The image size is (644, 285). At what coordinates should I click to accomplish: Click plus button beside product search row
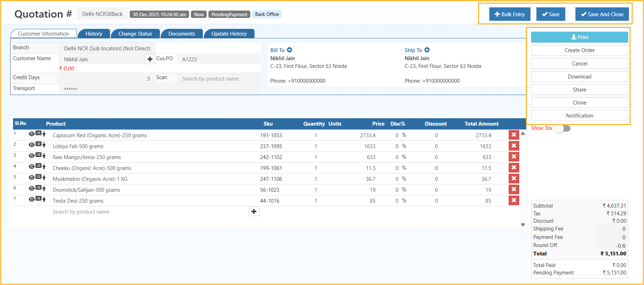(x=254, y=211)
